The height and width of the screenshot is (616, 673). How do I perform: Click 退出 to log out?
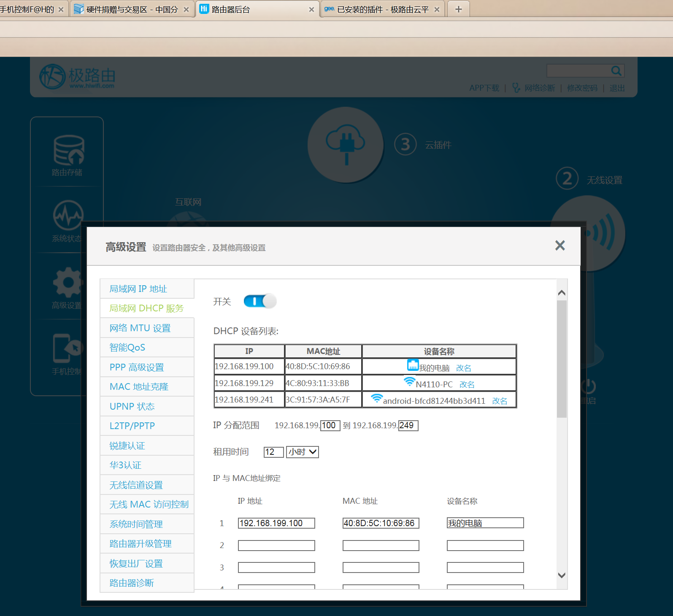pyautogui.click(x=617, y=88)
